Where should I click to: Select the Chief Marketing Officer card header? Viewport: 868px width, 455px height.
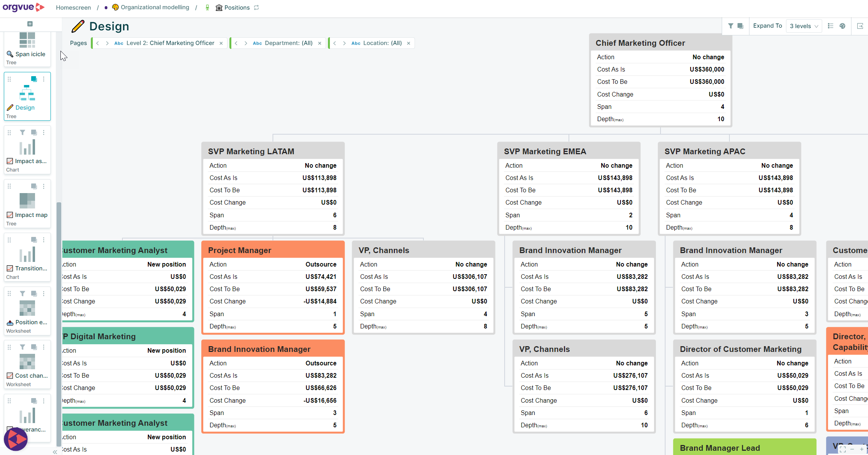pyautogui.click(x=661, y=43)
